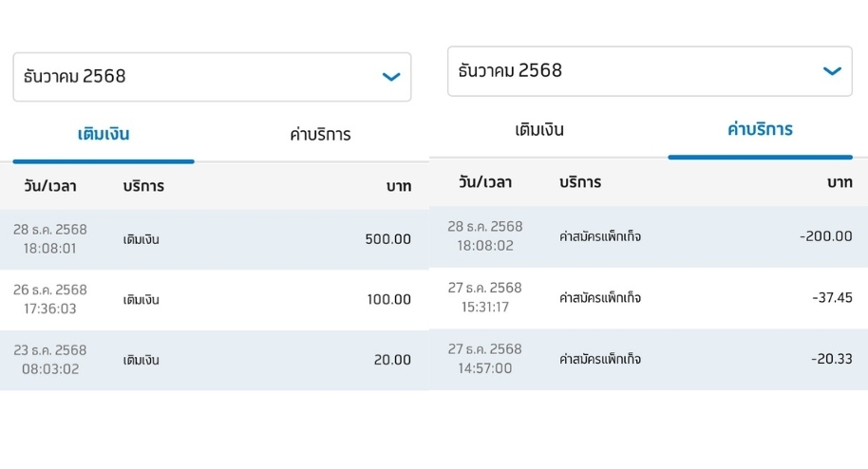
Task: Select the 20.00 baht top-up from 23 ธ.ค.
Action: coord(213,360)
